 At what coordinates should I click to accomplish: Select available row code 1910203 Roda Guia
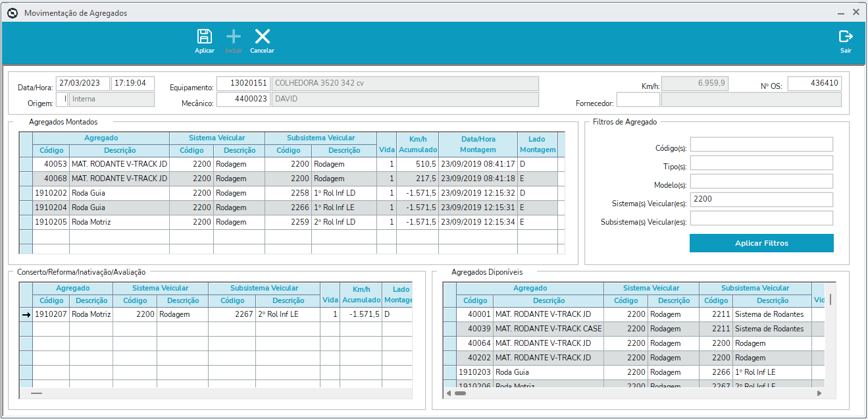634,372
